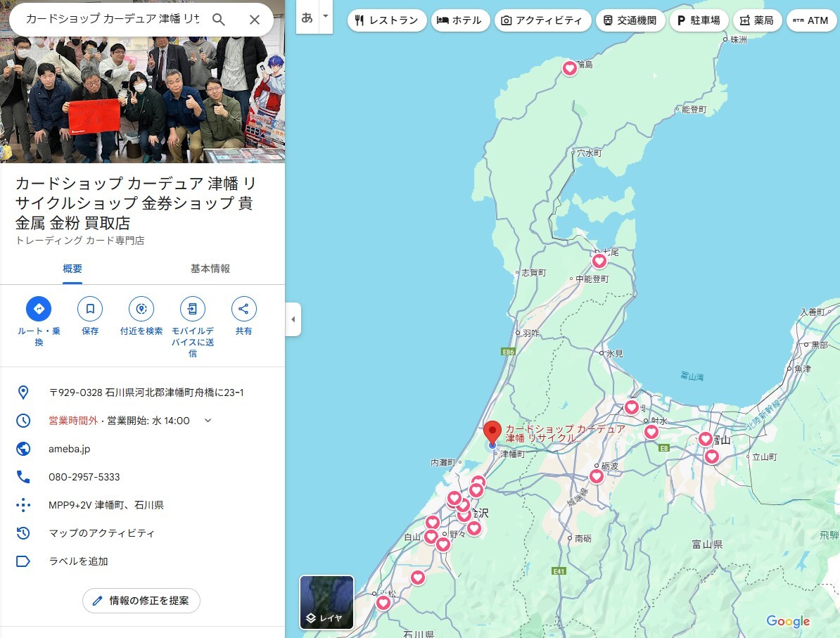This screenshot has width=840, height=638.
Task: Switch to the 基本情報 tab
Action: click(x=210, y=269)
